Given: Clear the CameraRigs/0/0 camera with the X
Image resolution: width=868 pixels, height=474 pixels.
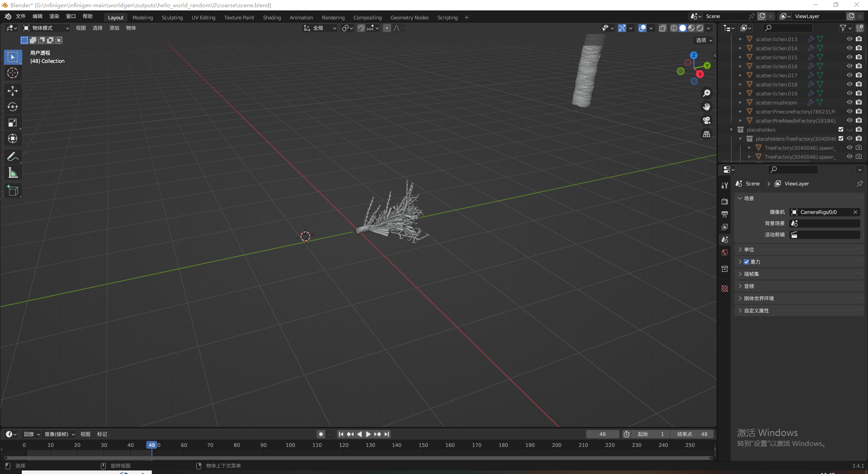Looking at the screenshot, I should [x=855, y=212].
